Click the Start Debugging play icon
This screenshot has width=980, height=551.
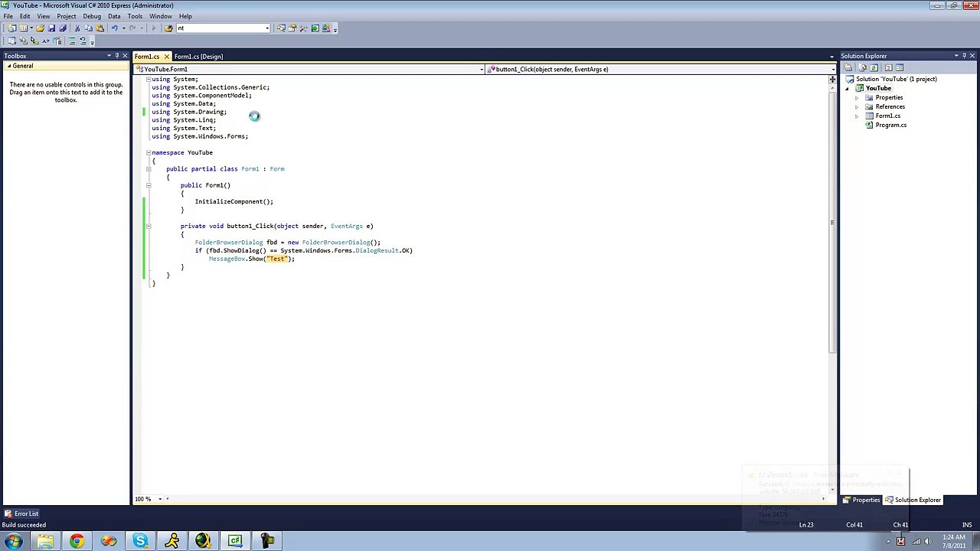click(x=154, y=28)
